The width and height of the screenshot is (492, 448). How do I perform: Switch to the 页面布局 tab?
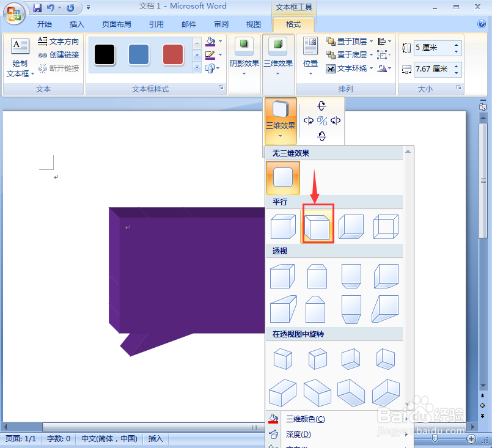116,24
